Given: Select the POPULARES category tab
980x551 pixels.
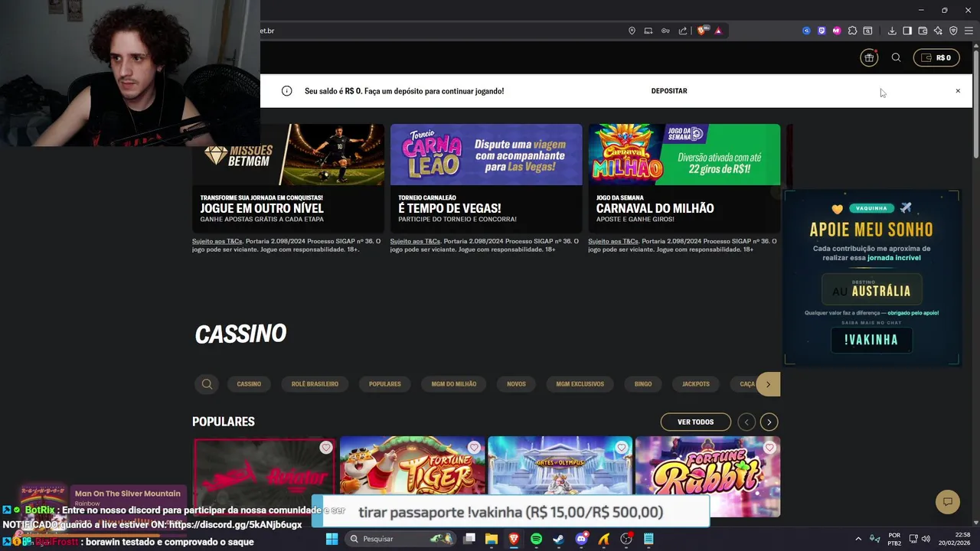Looking at the screenshot, I should point(385,384).
